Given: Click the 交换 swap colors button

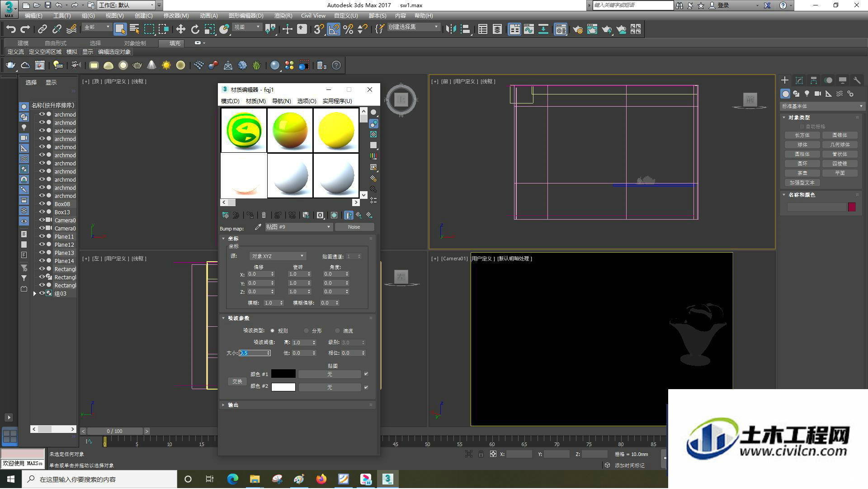Looking at the screenshot, I should pyautogui.click(x=237, y=381).
